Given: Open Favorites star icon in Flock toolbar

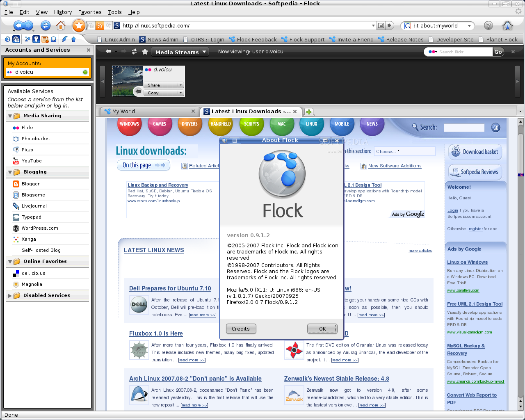Looking at the screenshot, I should [27, 39].
